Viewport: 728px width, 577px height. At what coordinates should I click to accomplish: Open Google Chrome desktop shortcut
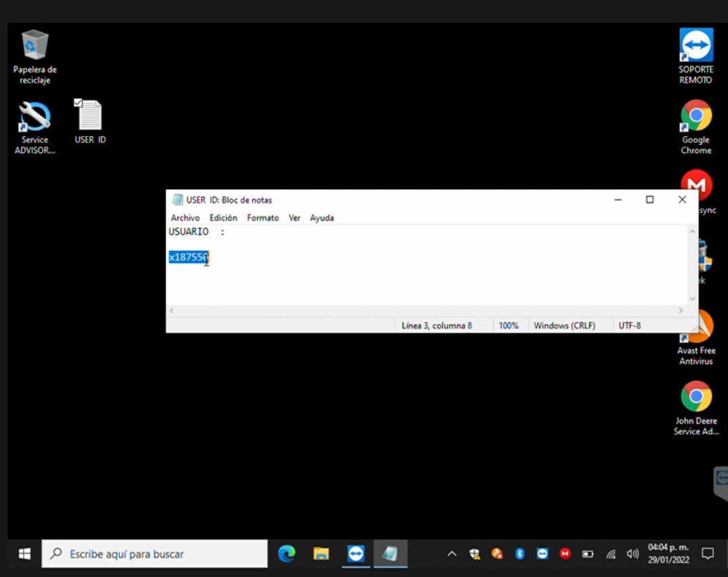click(695, 117)
